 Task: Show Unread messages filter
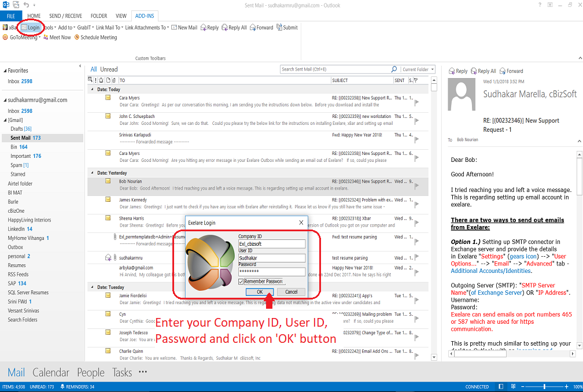click(x=109, y=69)
